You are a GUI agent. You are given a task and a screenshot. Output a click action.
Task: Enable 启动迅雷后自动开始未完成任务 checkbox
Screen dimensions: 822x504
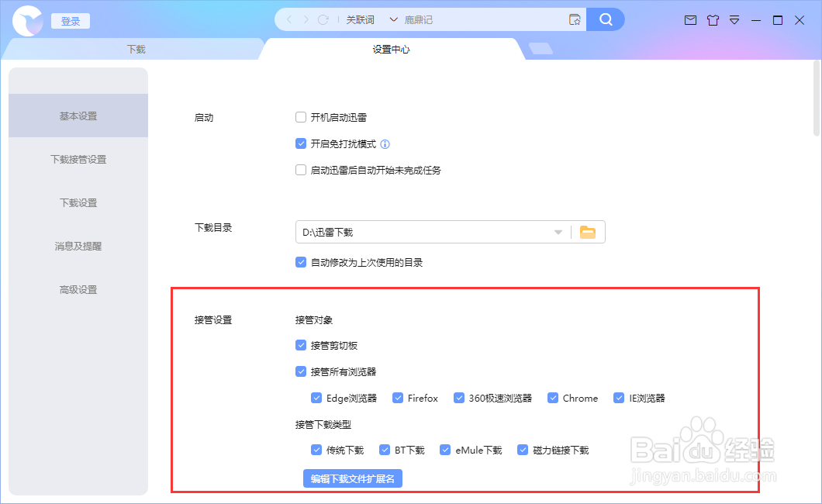pyautogui.click(x=301, y=170)
